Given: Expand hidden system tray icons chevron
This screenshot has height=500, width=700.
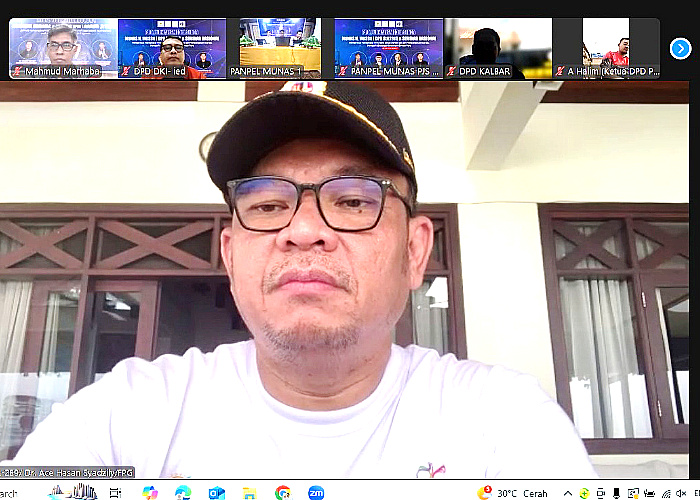Looking at the screenshot, I should click(x=568, y=493).
